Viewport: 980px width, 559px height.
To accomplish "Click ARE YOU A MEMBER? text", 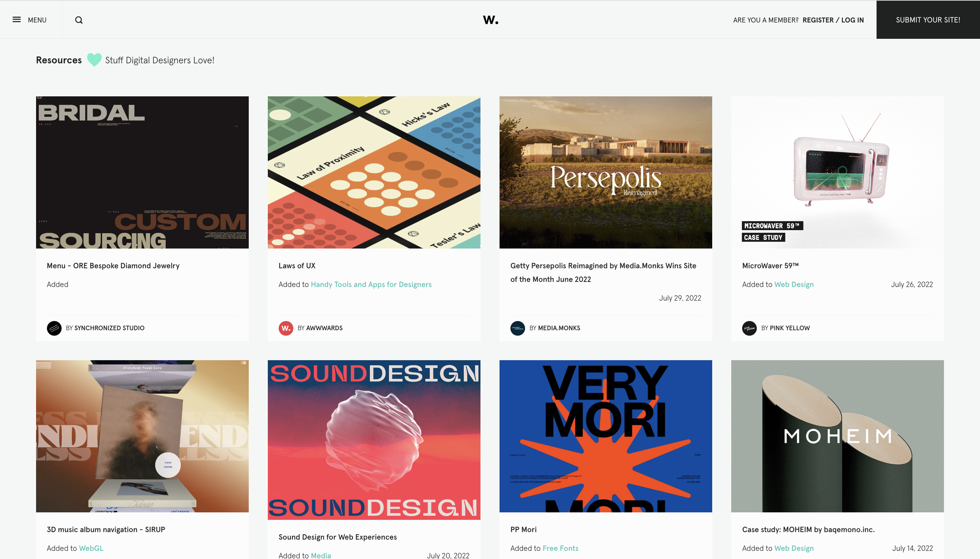I will pos(766,20).
